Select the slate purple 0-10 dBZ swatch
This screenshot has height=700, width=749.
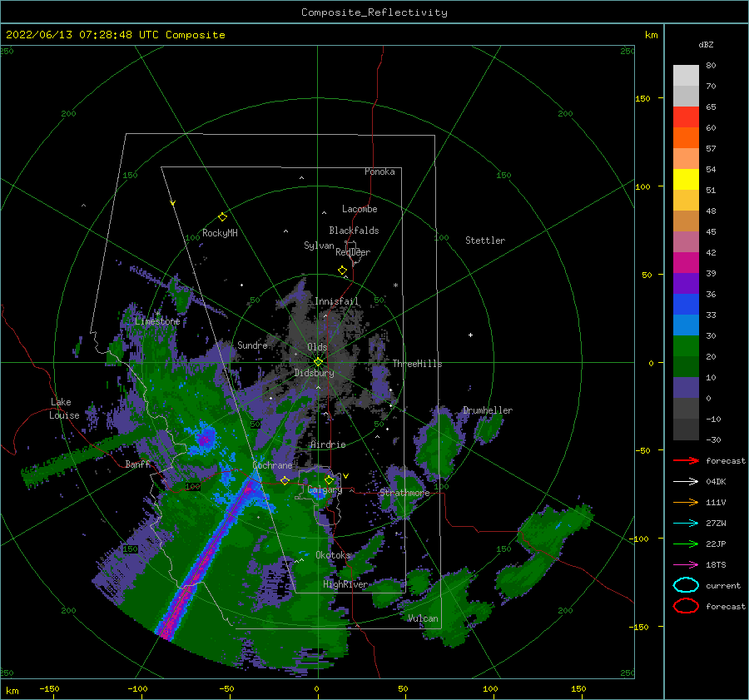[x=686, y=387]
